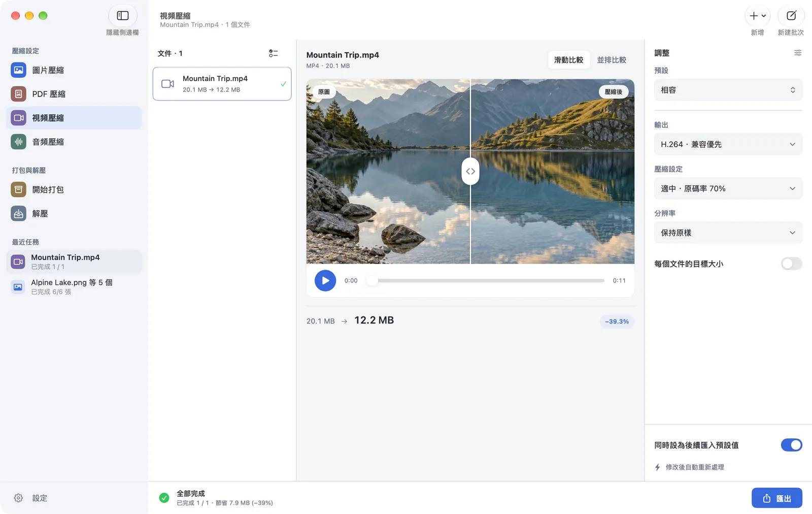The width and height of the screenshot is (812, 514).
Task: Open PDF 壓縮 section
Action: [x=74, y=94]
